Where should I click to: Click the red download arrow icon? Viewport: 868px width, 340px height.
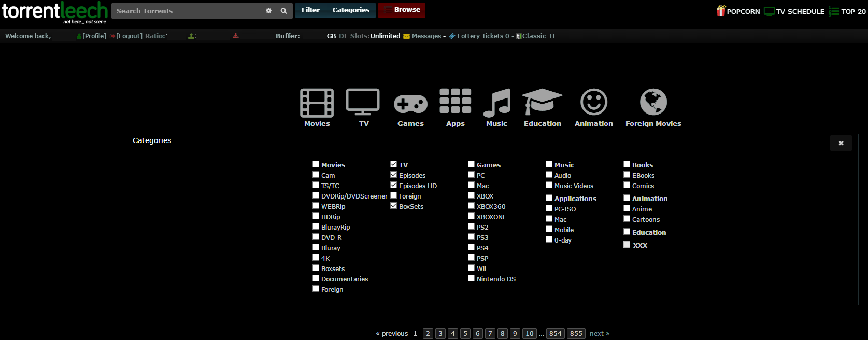pyautogui.click(x=236, y=36)
